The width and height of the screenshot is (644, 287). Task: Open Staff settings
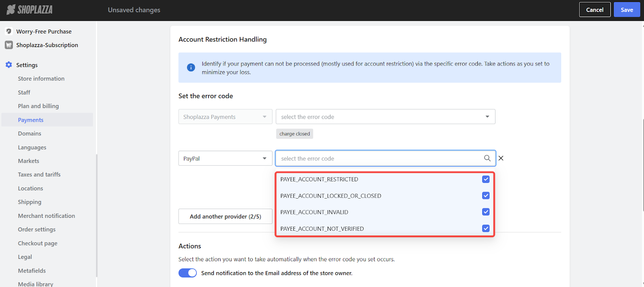24,92
